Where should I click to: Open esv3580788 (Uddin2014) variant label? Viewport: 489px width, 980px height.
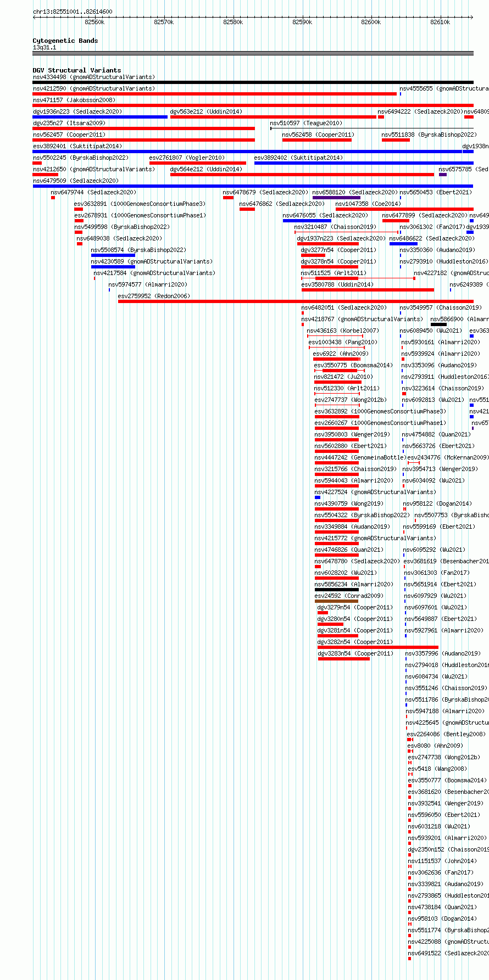coord(337,284)
